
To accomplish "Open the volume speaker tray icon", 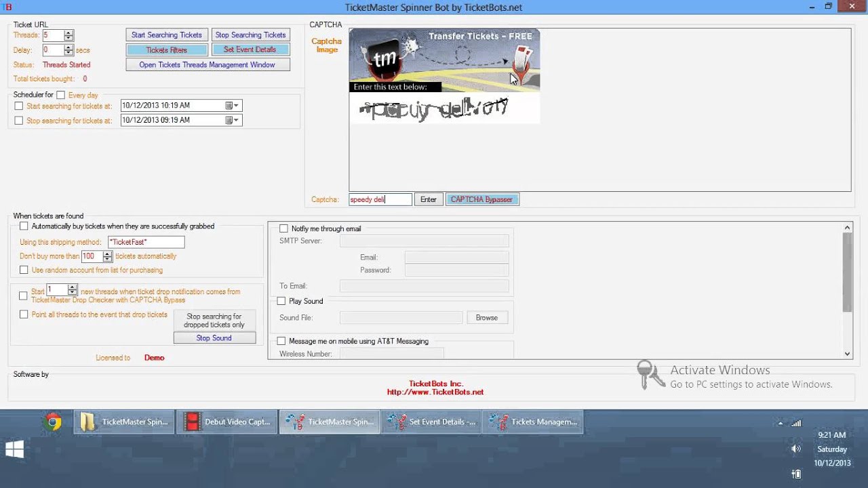I will tap(796, 449).
